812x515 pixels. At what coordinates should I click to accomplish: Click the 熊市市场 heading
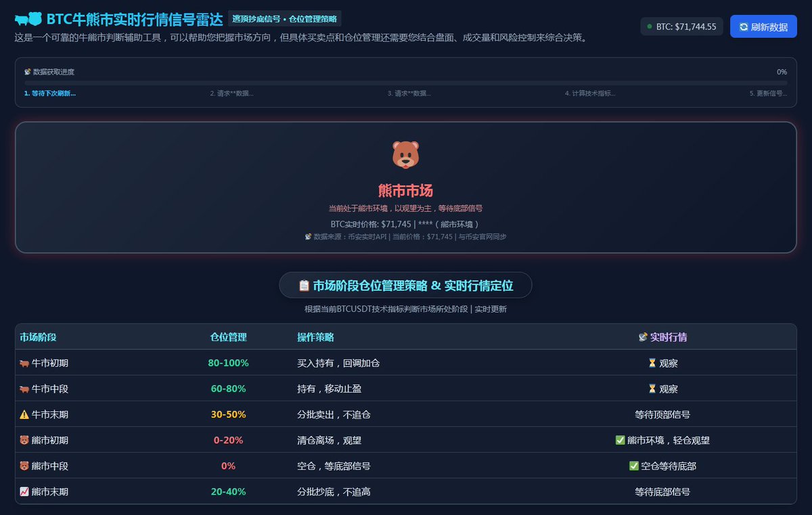tap(405, 190)
